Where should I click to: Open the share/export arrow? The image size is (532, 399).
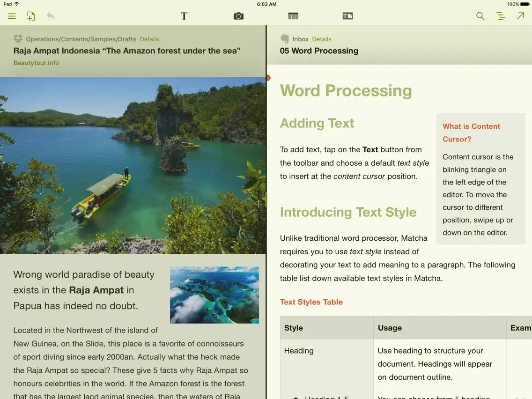[521, 16]
